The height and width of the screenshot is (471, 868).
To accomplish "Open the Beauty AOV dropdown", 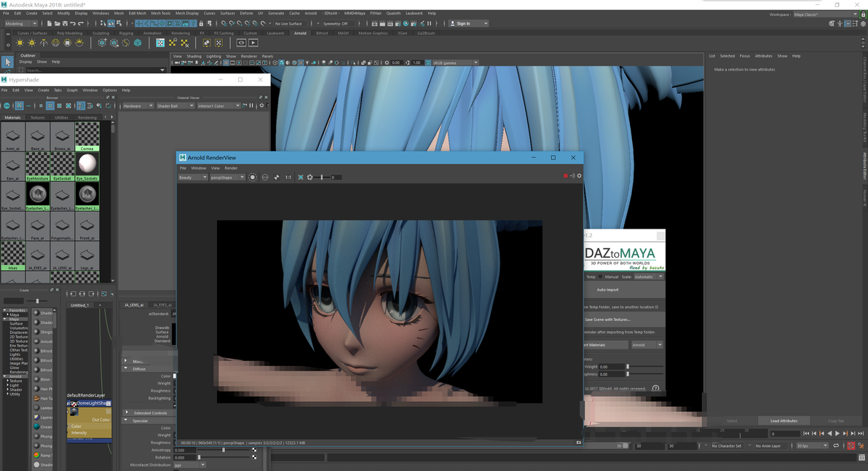I will point(193,178).
